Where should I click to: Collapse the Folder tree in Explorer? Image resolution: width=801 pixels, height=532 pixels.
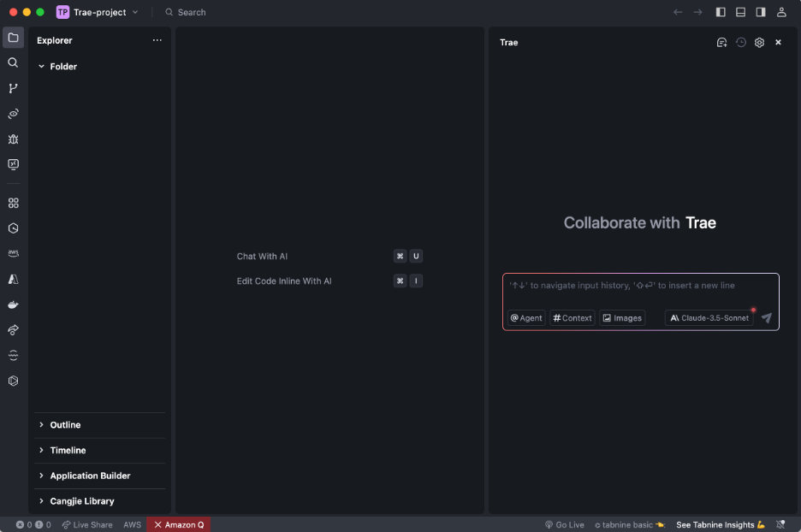tap(40, 66)
